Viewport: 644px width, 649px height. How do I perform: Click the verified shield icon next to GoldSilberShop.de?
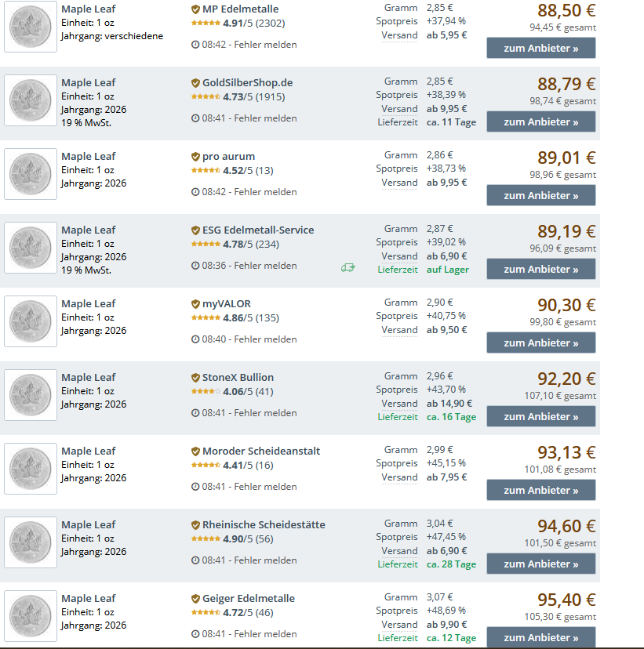coord(195,83)
